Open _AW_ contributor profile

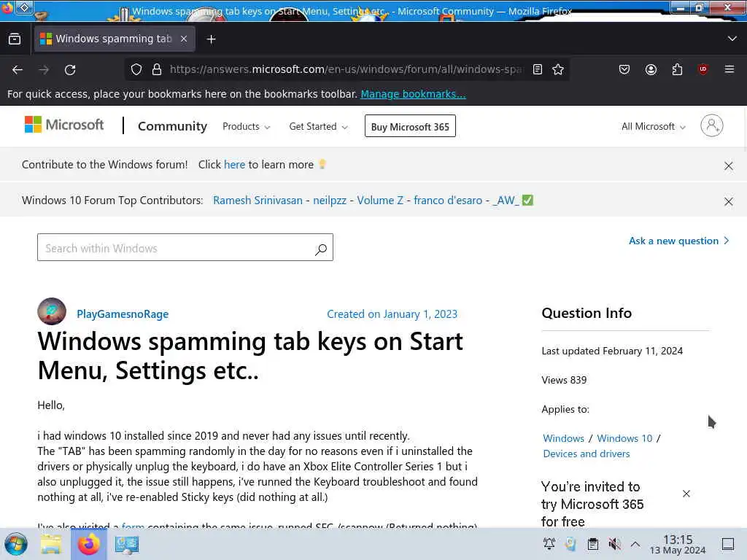pos(506,201)
